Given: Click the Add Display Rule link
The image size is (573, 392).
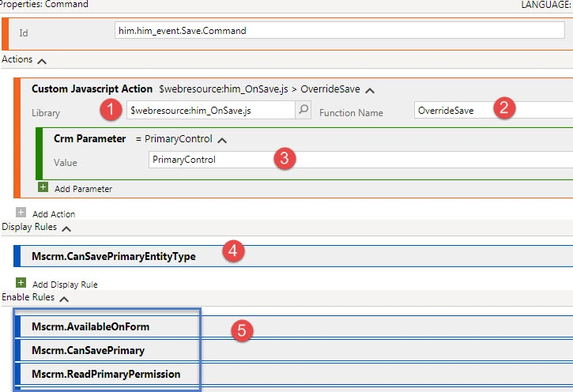Looking at the screenshot, I should point(65,285).
